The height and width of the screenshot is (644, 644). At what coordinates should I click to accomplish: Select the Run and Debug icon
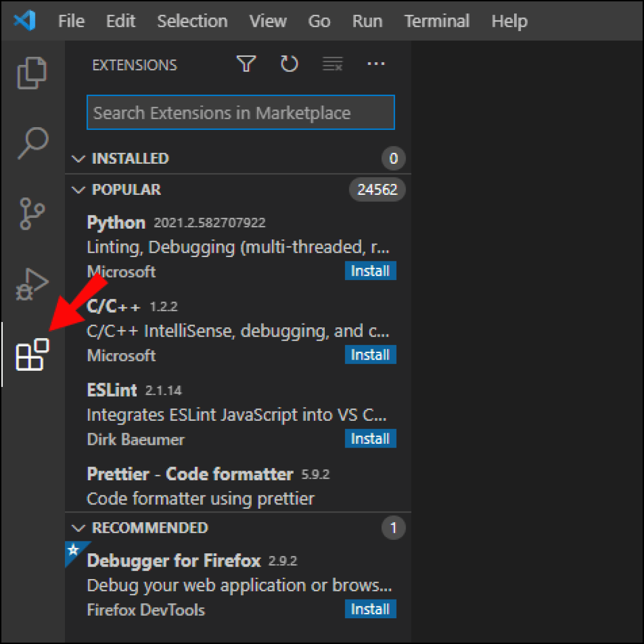(32, 284)
